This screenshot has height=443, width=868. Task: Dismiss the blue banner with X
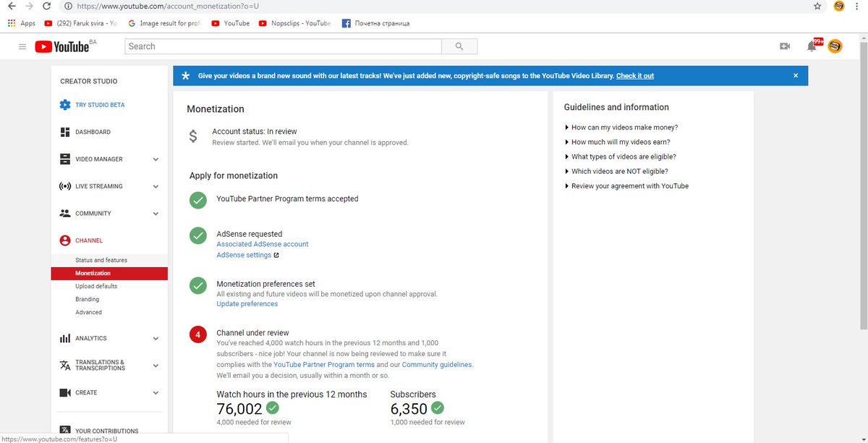[796, 75]
